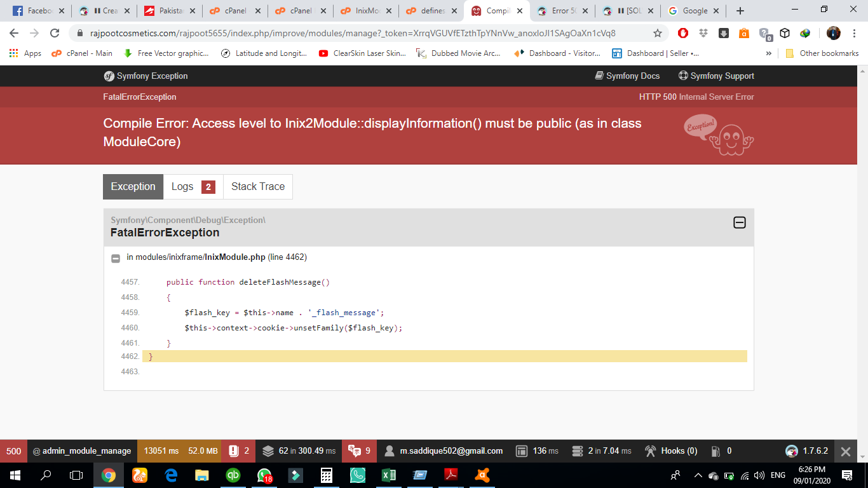This screenshot has width=868, height=488.
Task: Go back to the previous page
Action: [x=14, y=33]
